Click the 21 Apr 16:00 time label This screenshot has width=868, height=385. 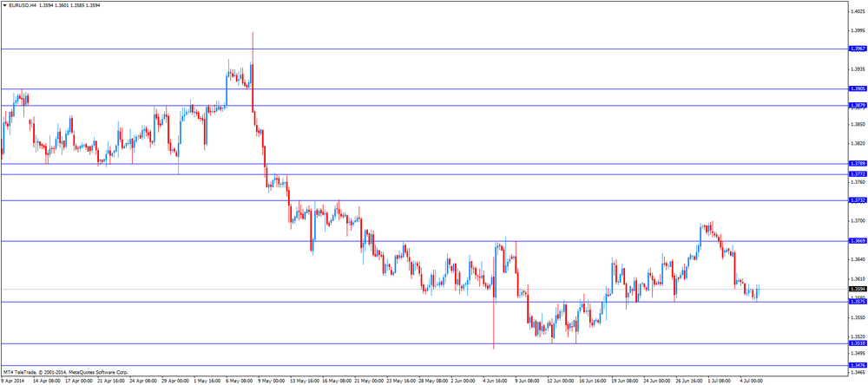[111, 381]
